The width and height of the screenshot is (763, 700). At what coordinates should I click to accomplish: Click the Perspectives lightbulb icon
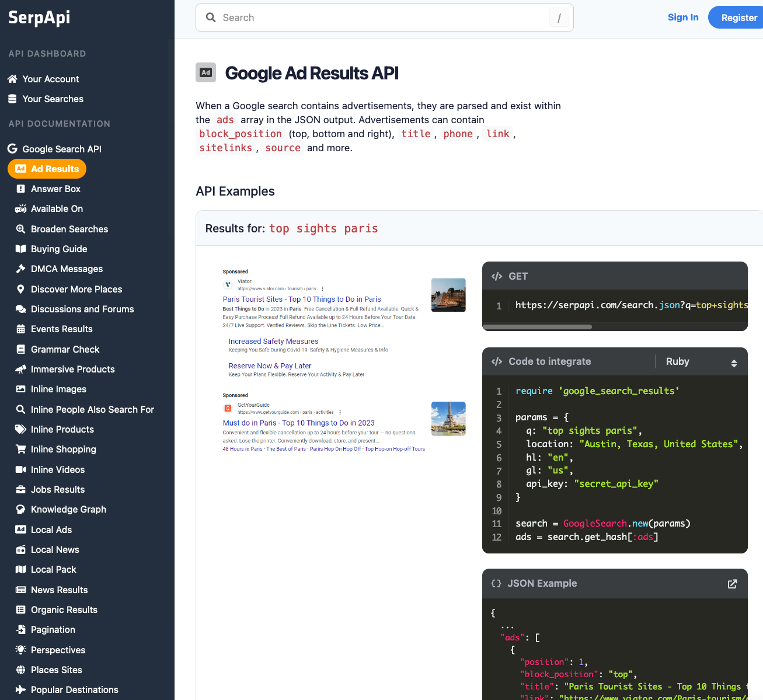pyautogui.click(x=20, y=650)
